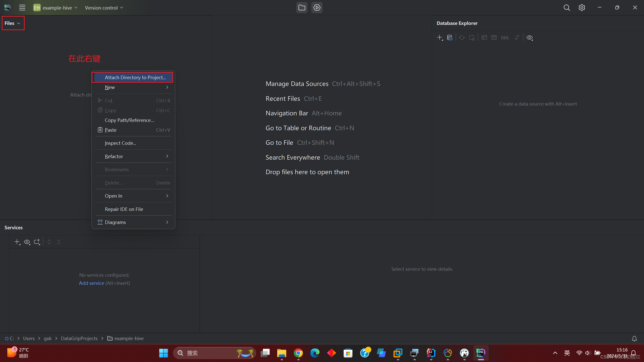
Task: Expand the Files view dropdown
Action: [x=12, y=23]
